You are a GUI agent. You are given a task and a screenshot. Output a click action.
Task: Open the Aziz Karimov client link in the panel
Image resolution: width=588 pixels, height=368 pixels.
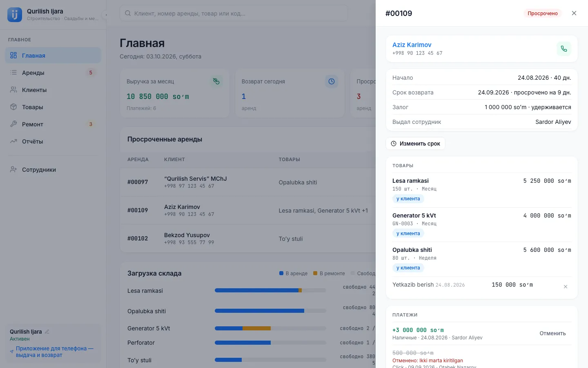[x=412, y=45]
